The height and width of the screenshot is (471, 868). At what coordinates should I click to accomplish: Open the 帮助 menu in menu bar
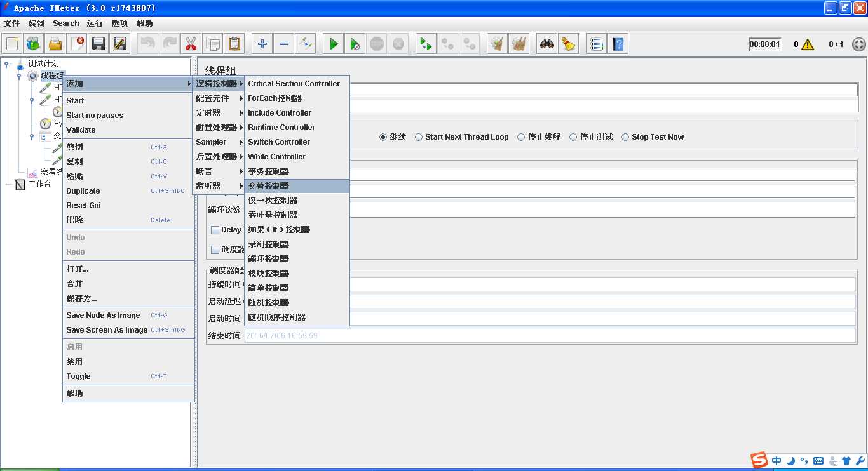click(144, 23)
